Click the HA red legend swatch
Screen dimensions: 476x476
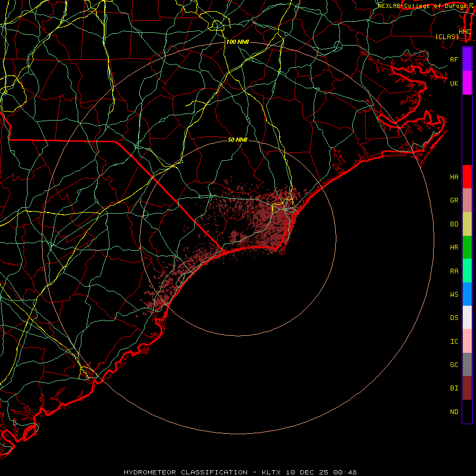[x=467, y=177]
